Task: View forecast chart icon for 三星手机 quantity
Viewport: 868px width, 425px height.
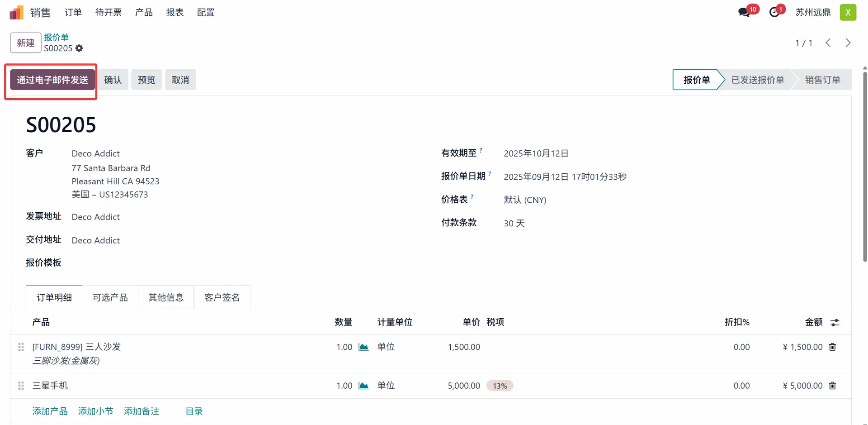Action: pyautogui.click(x=363, y=386)
